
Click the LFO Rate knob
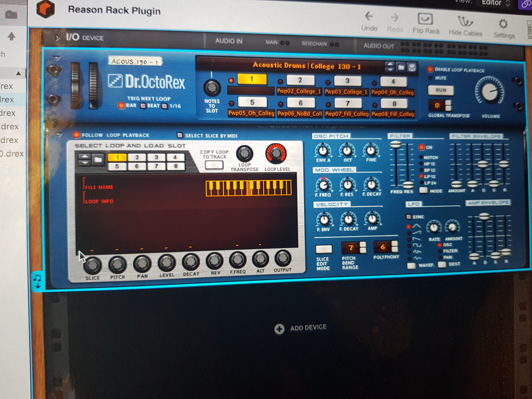[434, 227]
